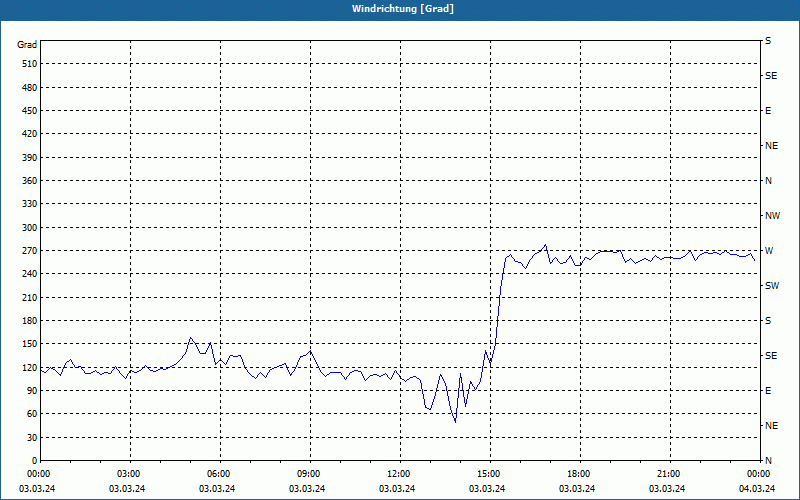Click the SE compass label level with 480
The width and height of the screenshot is (800, 500).
771,76
